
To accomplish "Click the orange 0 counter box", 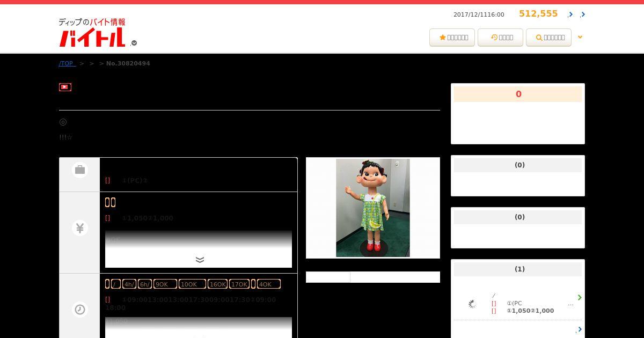I will 518,94.
